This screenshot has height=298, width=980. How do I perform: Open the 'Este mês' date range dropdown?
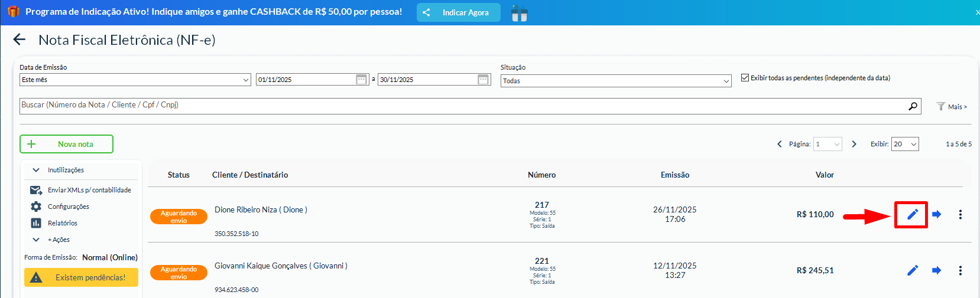pos(135,80)
